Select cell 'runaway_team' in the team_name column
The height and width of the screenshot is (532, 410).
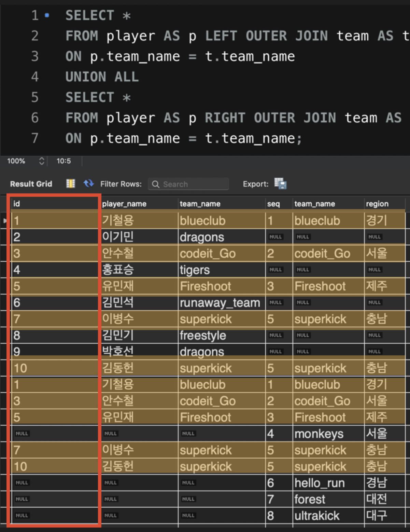tap(222, 303)
